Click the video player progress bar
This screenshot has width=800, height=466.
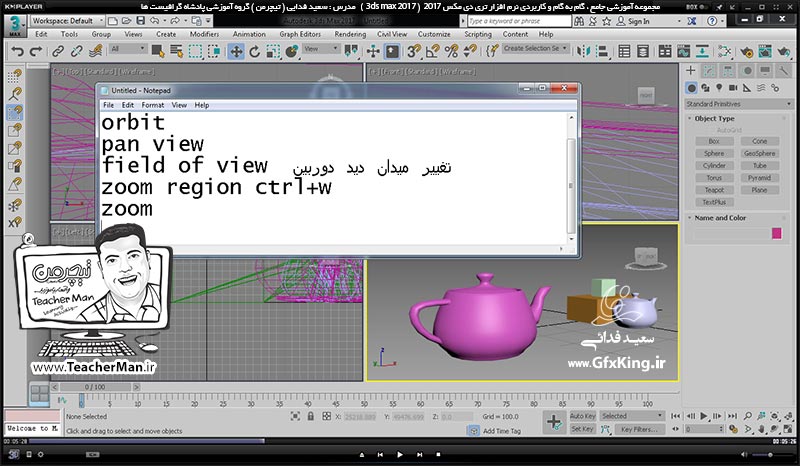tap(399, 441)
